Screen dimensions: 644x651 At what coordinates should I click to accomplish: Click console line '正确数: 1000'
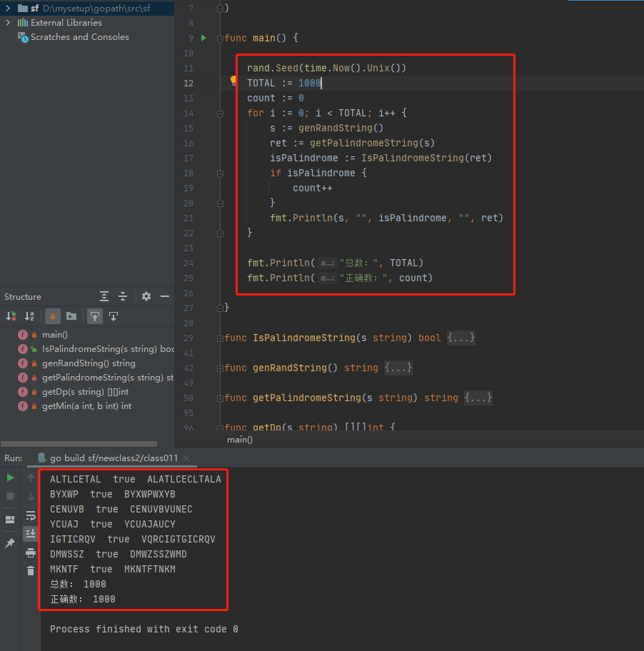(83, 599)
